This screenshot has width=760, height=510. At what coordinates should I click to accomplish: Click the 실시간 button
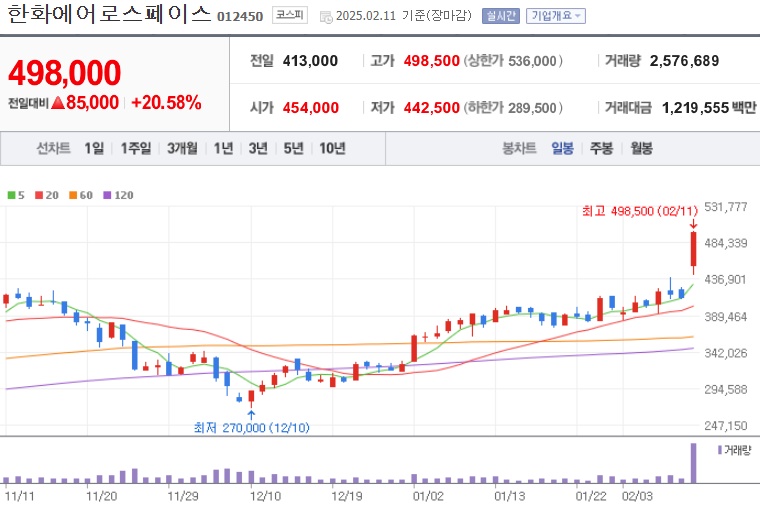point(501,16)
